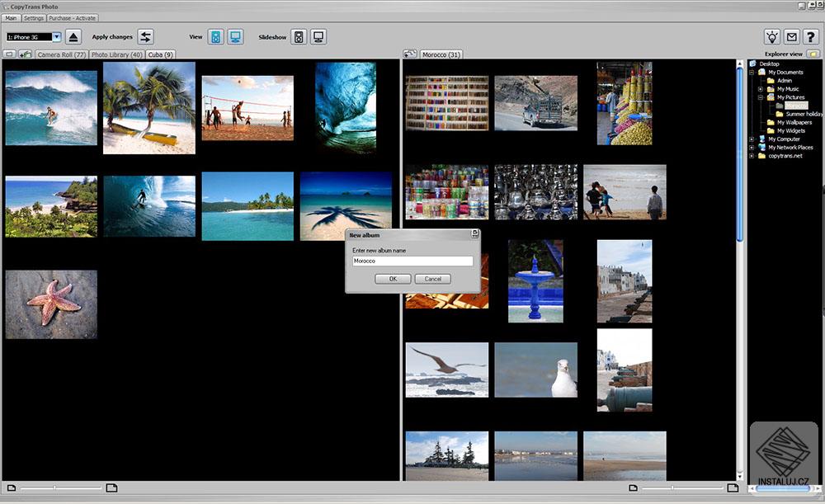
Task: Open the Camera Roll (77) album tab
Action: click(62, 54)
